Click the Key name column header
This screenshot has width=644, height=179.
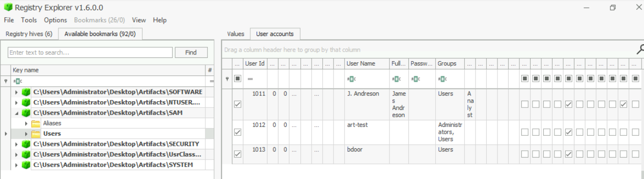click(x=109, y=70)
